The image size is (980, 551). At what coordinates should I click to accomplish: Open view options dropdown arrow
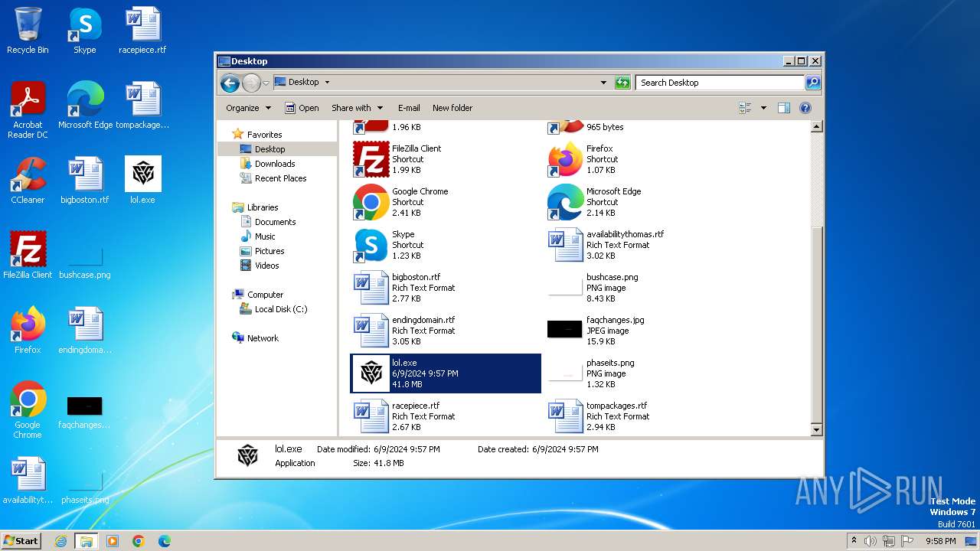tap(763, 108)
